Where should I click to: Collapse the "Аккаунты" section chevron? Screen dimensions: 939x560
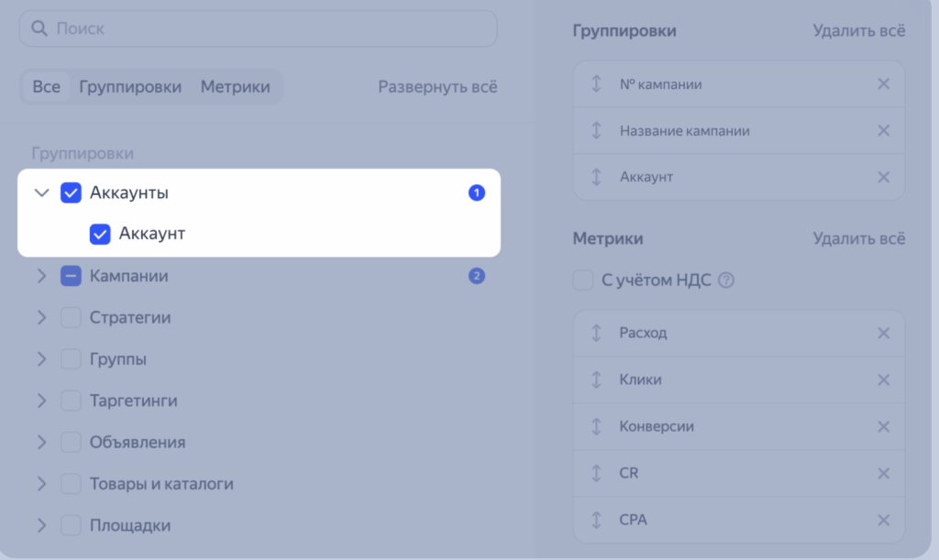point(41,192)
